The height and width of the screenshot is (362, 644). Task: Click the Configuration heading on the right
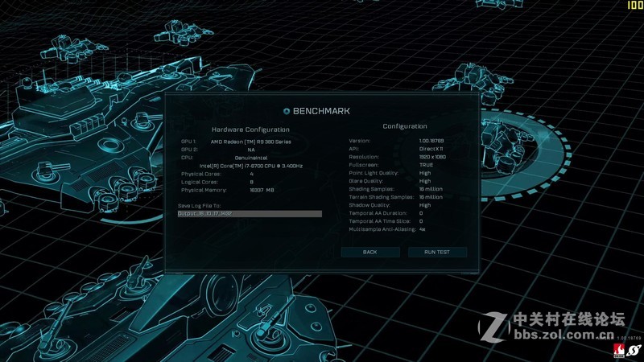click(405, 126)
